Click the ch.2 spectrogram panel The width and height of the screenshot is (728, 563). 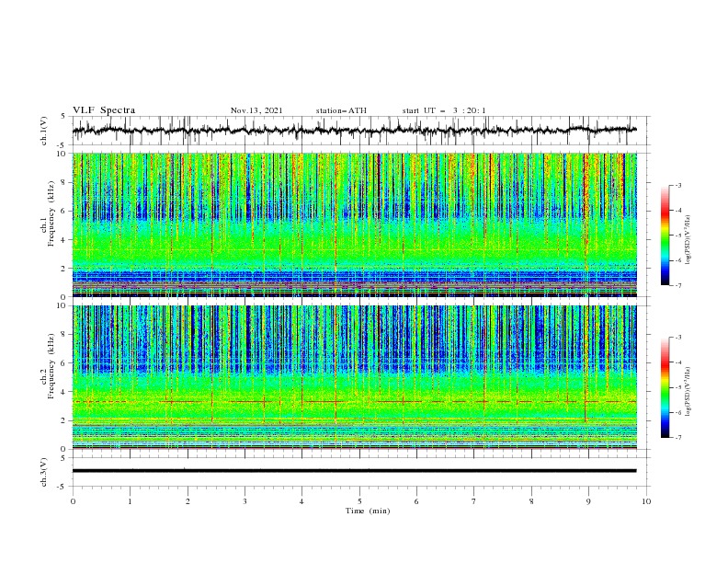(x=355, y=377)
